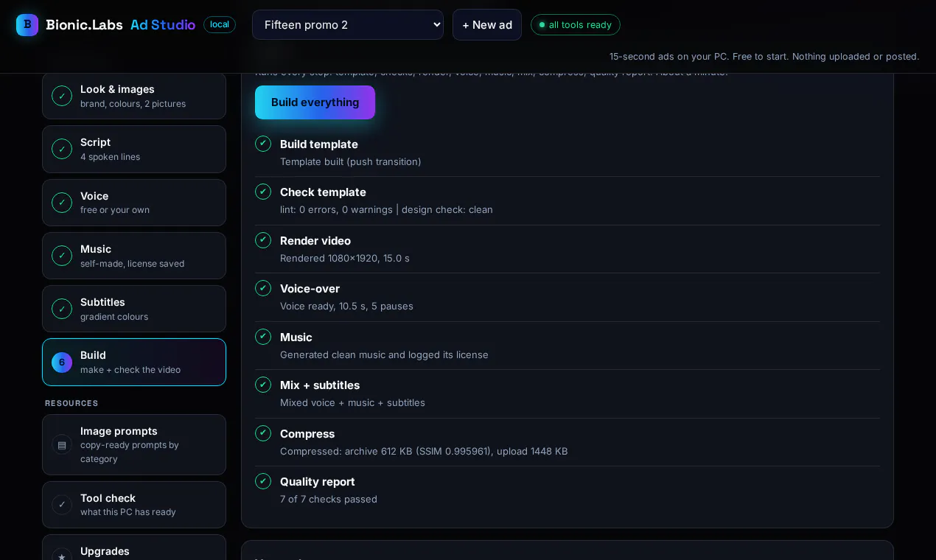The height and width of the screenshot is (560, 936).
Task: Click the "Compressed: archive 612 KB" line
Action: click(424, 451)
